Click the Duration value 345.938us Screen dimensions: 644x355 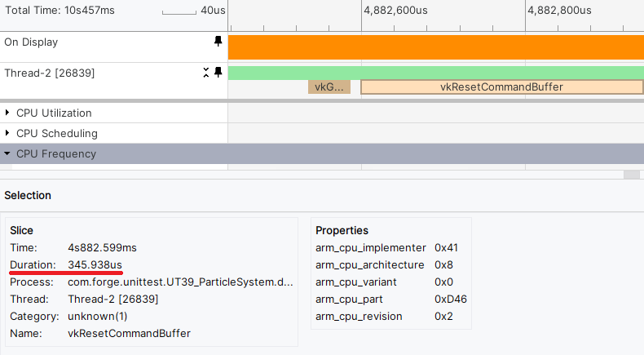[x=95, y=264]
